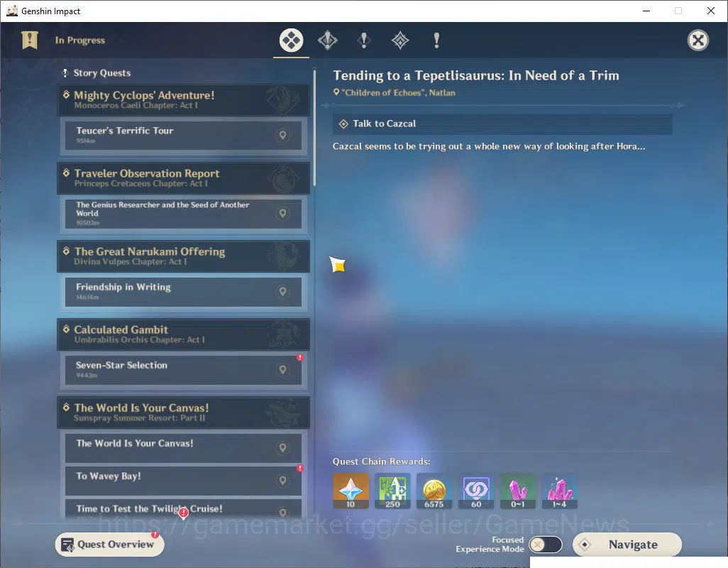The width and height of the screenshot is (728, 568).
Task: Select Time to Test the Twilight Cruise! quest
Action: [x=183, y=508]
